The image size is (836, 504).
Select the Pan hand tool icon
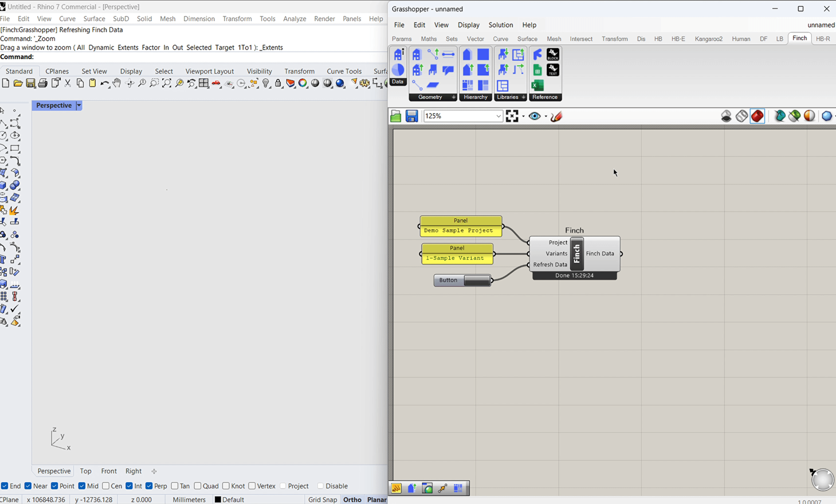click(117, 83)
